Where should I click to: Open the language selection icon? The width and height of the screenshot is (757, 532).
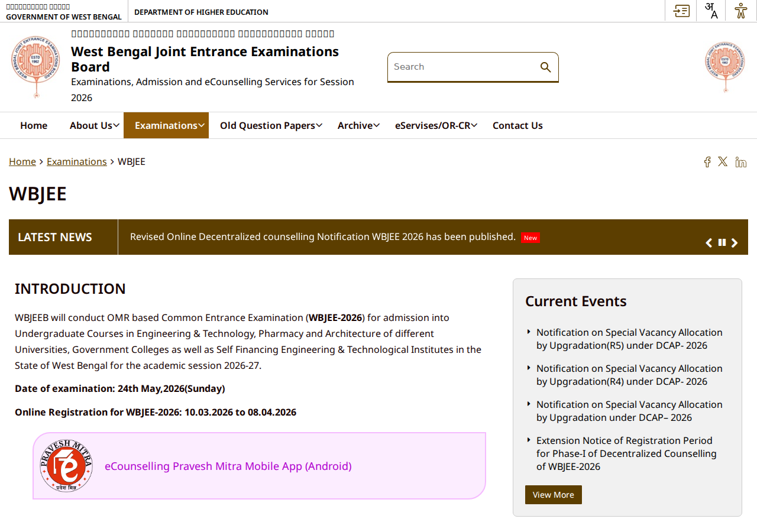pyautogui.click(x=711, y=11)
